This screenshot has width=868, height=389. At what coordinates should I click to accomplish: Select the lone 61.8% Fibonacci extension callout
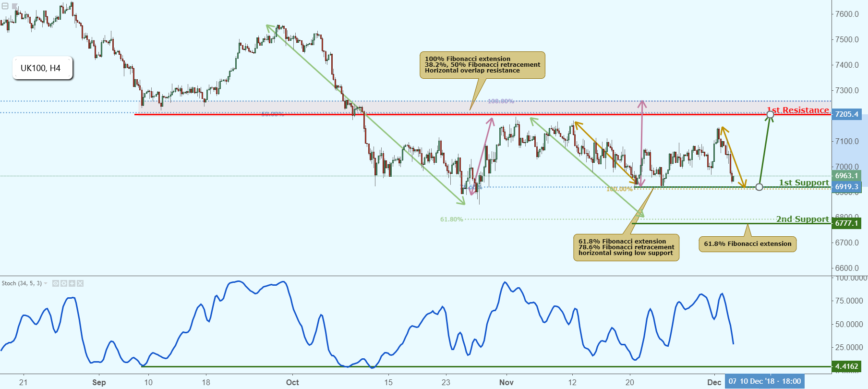pyautogui.click(x=747, y=244)
